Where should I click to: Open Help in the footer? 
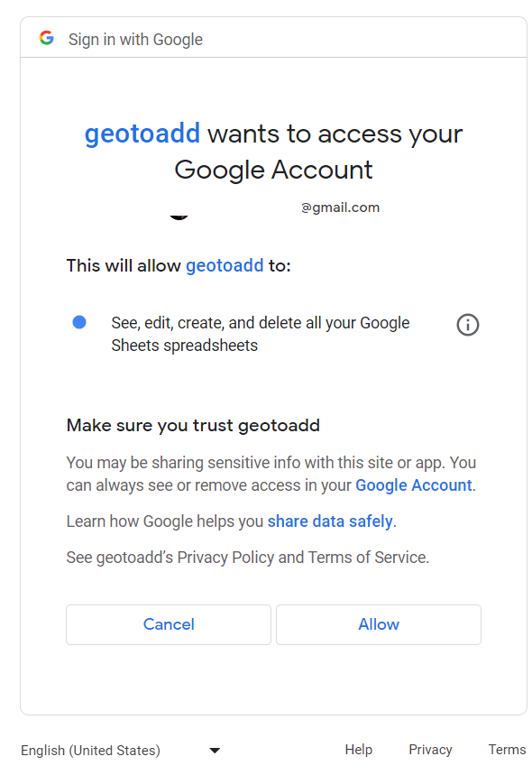coord(359,750)
